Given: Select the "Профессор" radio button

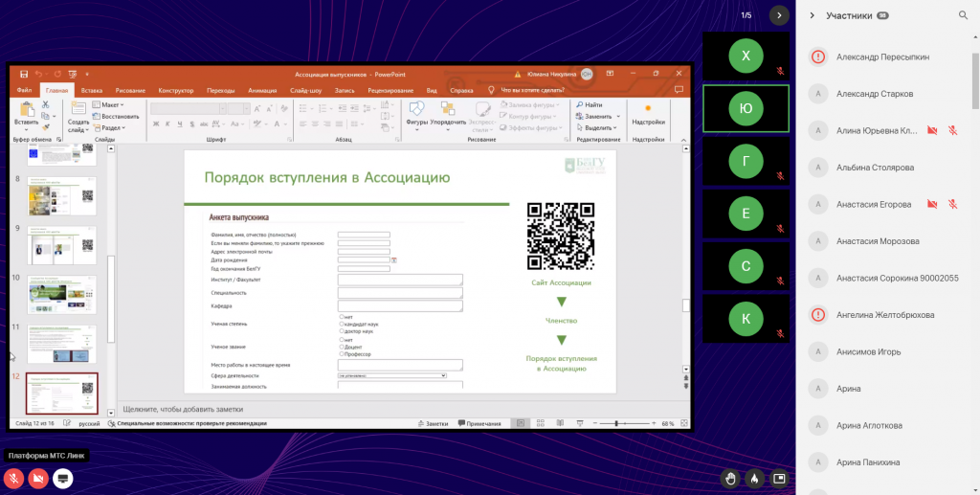Looking at the screenshot, I should point(342,353).
